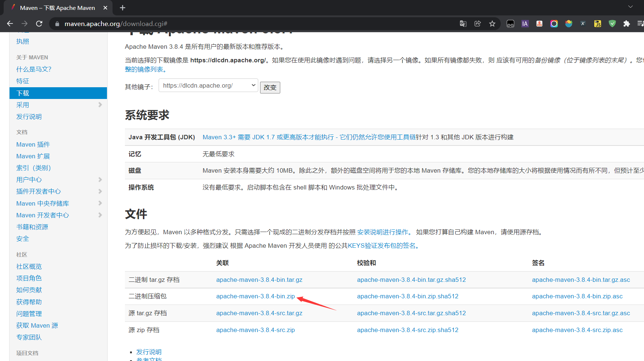Image resolution: width=644 pixels, height=361 pixels.
Task: Reload the Maven download page
Action: pyautogui.click(x=39, y=24)
